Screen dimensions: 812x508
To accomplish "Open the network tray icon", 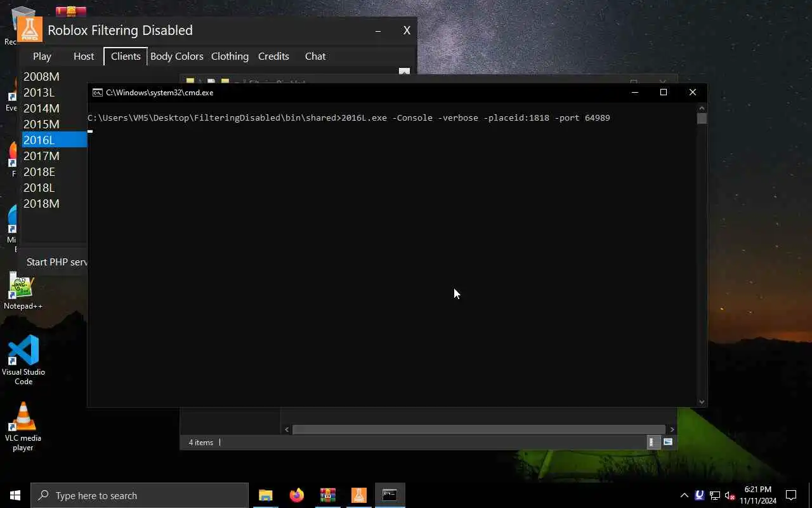I will point(715,495).
